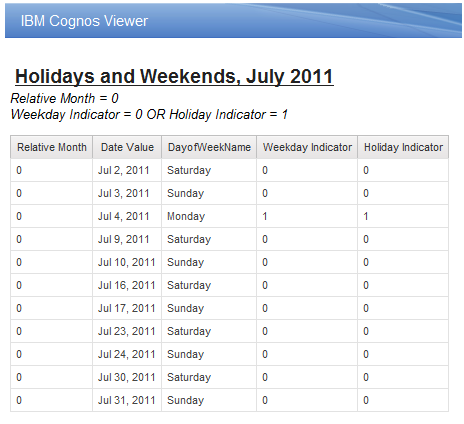This screenshot has width=464, height=424.
Task: Select the Jul 16, 2011 date cell
Action: (x=127, y=285)
